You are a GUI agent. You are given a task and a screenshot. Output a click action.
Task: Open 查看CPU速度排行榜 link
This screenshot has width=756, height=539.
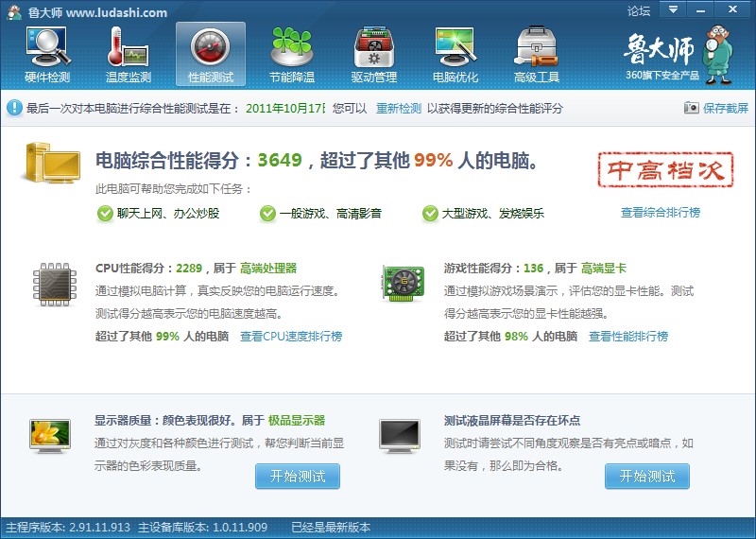[x=291, y=337]
